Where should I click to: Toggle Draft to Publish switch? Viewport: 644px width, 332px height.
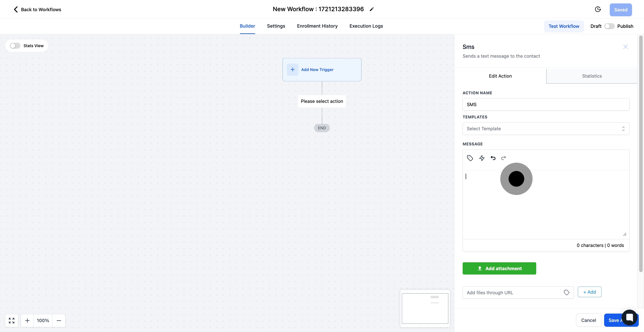pyautogui.click(x=609, y=26)
